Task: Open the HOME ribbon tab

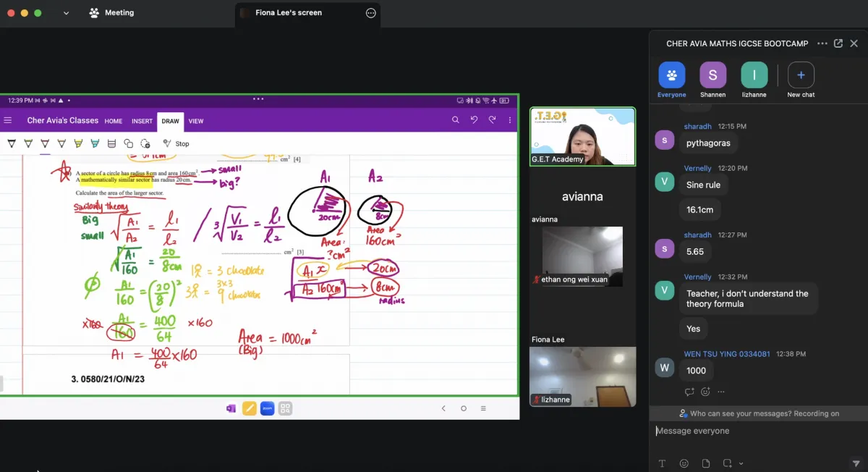Action: [x=114, y=121]
